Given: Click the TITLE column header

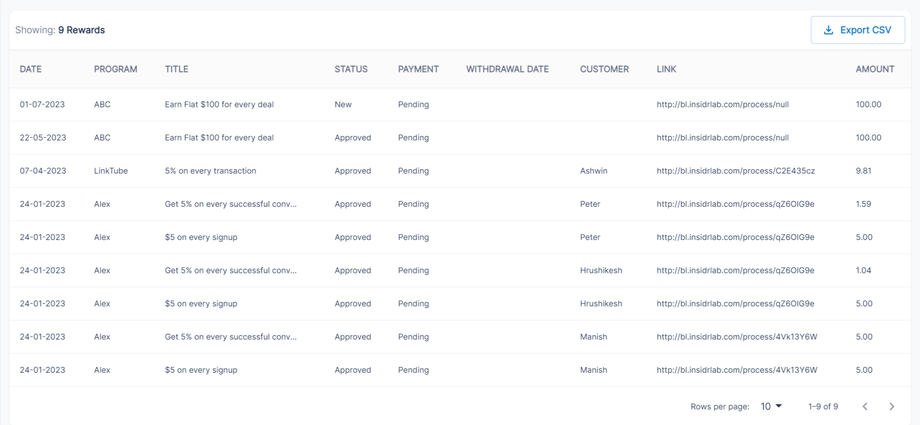Looking at the screenshot, I should [x=176, y=69].
